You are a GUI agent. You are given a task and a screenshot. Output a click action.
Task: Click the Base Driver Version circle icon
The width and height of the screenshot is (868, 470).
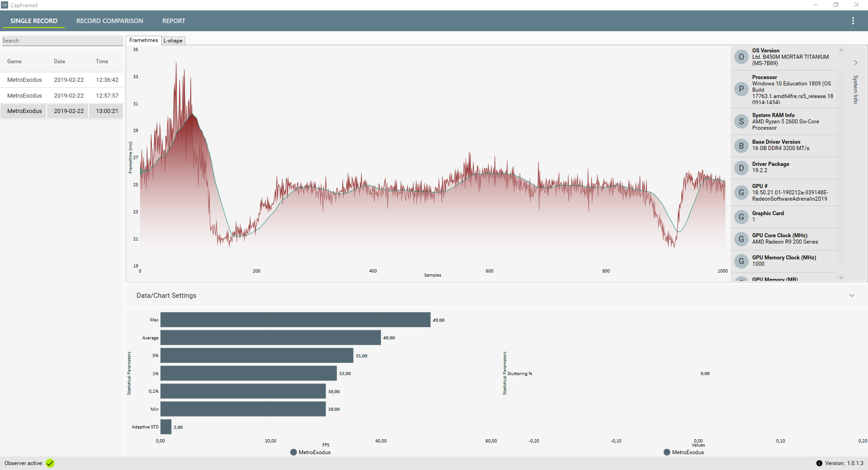741,146
